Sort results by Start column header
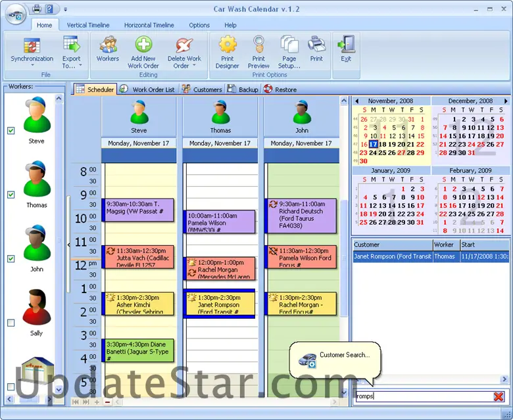Viewport: 513px width, 420px height. coord(485,245)
